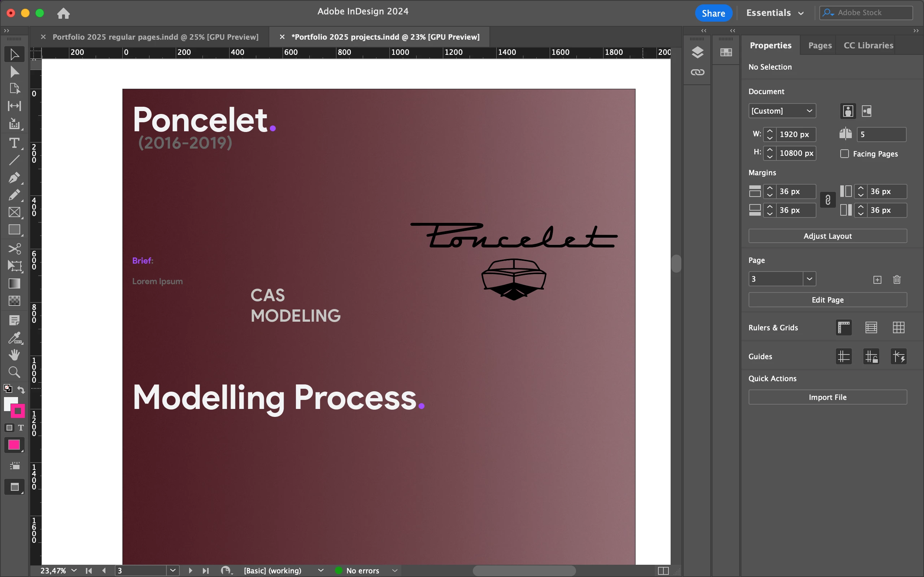The width and height of the screenshot is (924, 577).
Task: Open the Page number dropdown in Properties
Action: [x=809, y=279]
